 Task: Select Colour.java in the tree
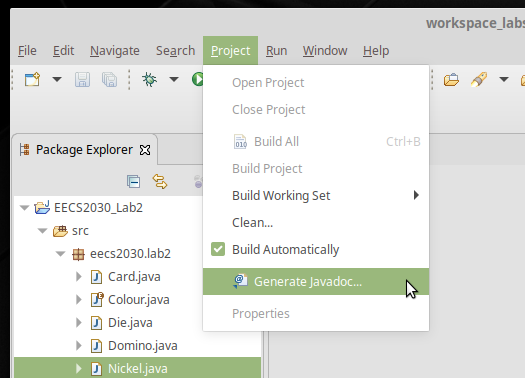(x=139, y=300)
